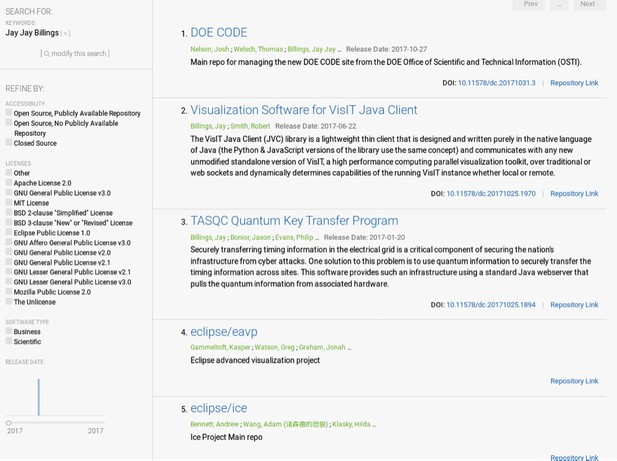The width and height of the screenshot is (617, 461).
Task: Click author Gammeltoft, Kasper
Action: 220,347
